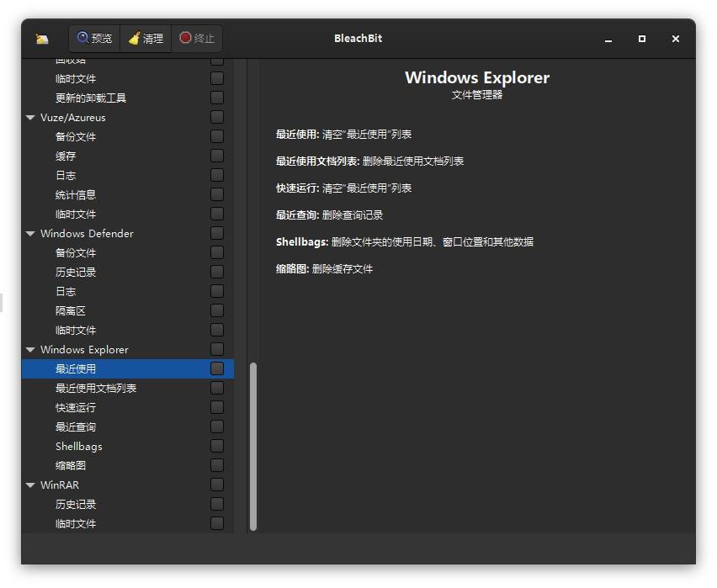The height and width of the screenshot is (588, 717).
Task: Check WinRAR 历史记录 checkbox
Action: click(217, 504)
